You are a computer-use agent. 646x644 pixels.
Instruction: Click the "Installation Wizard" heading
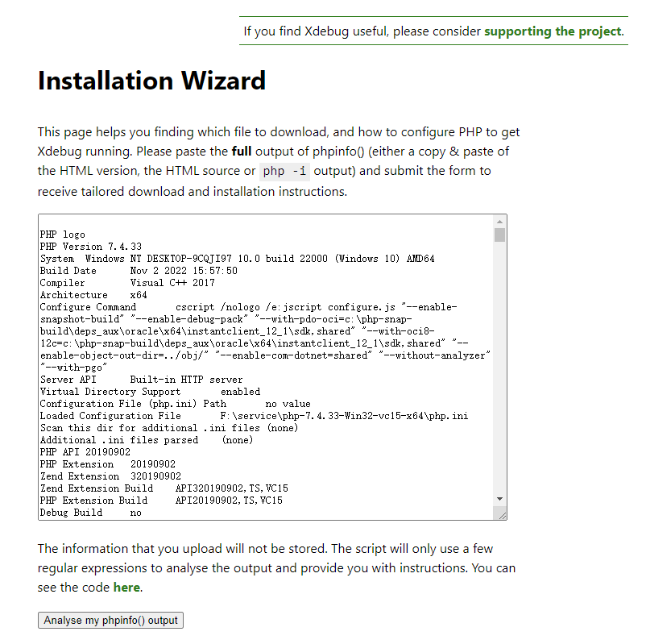[x=151, y=81]
